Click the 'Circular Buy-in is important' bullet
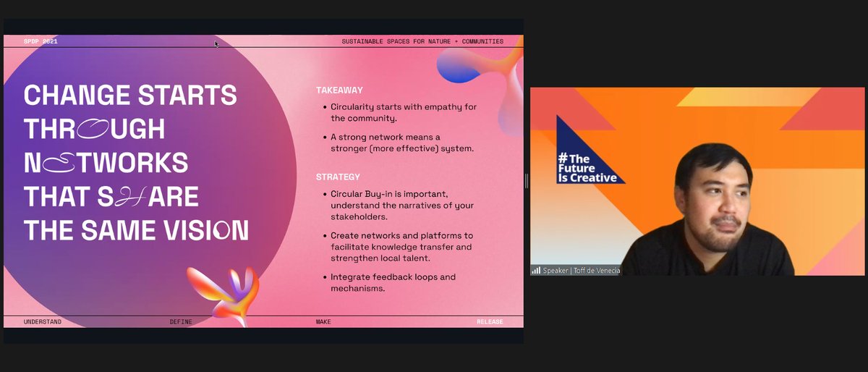This screenshot has height=372, width=868. point(397,205)
